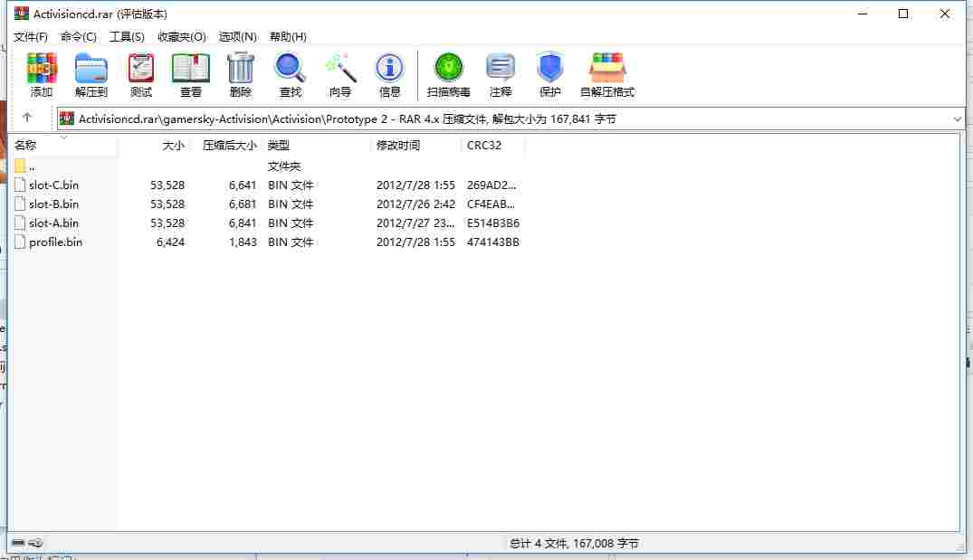Viewport: 973px width, 560px height.
Task: Select file name slot-A.bin
Action: [x=54, y=223]
